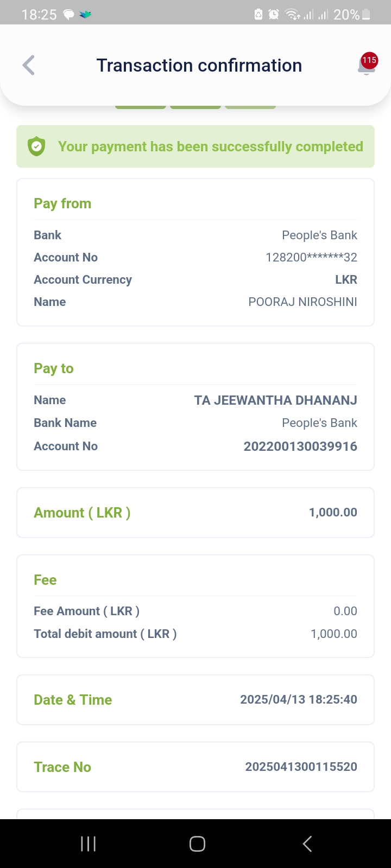Screen dimensions: 391x868
Task: Tap the Amount (LKR) 1,000.00 value
Action: [x=333, y=512]
